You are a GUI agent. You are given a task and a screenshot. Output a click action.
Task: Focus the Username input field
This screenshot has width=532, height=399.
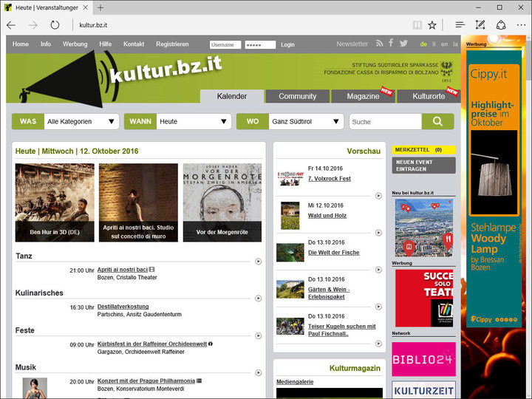pyautogui.click(x=225, y=45)
